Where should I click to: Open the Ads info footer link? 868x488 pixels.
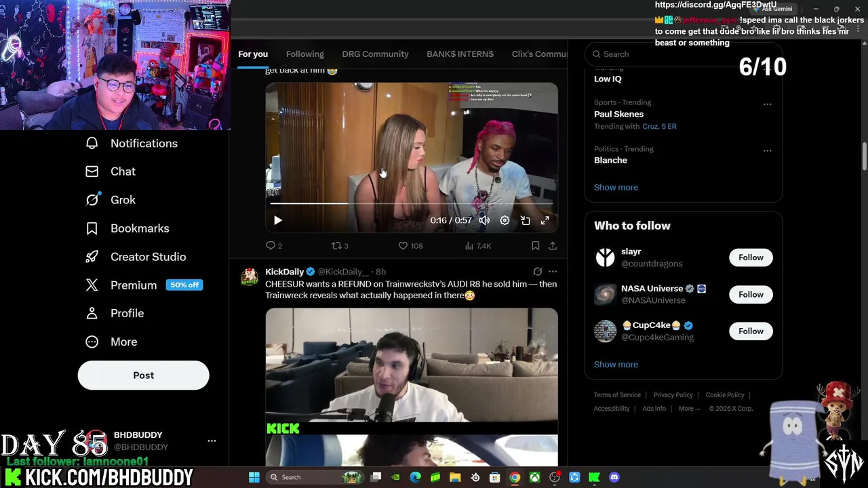coord(654,408)
